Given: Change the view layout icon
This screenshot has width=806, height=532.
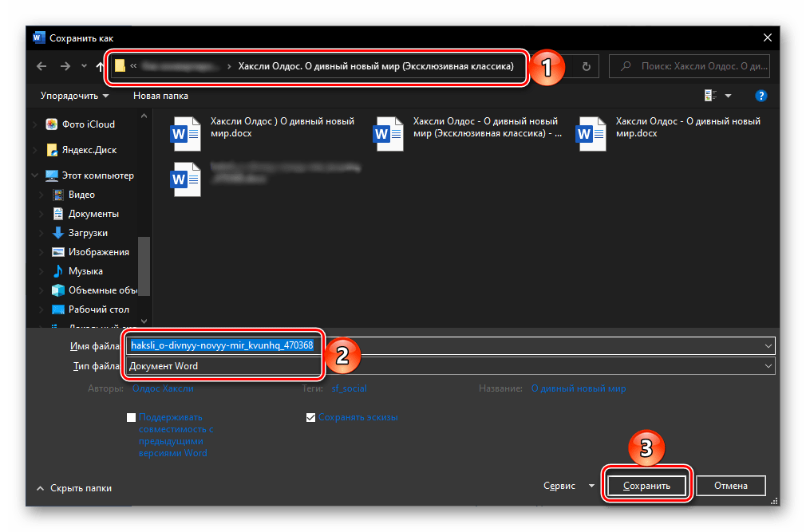Looking at the screenshot, I should tap(710, 96).
